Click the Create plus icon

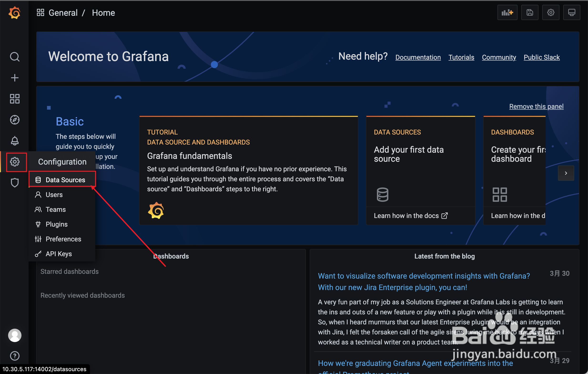pyautogui.click(x=15, y=78)
